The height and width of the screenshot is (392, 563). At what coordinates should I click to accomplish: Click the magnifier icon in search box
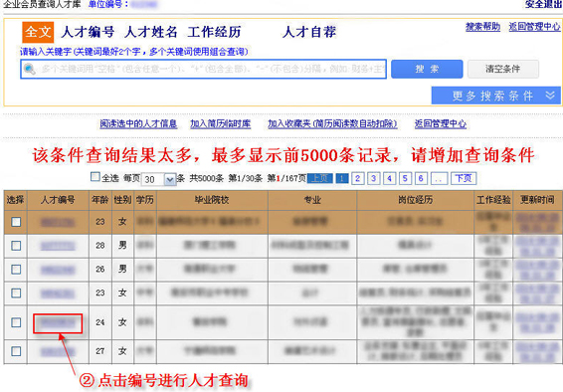click(x=30, y=69)
